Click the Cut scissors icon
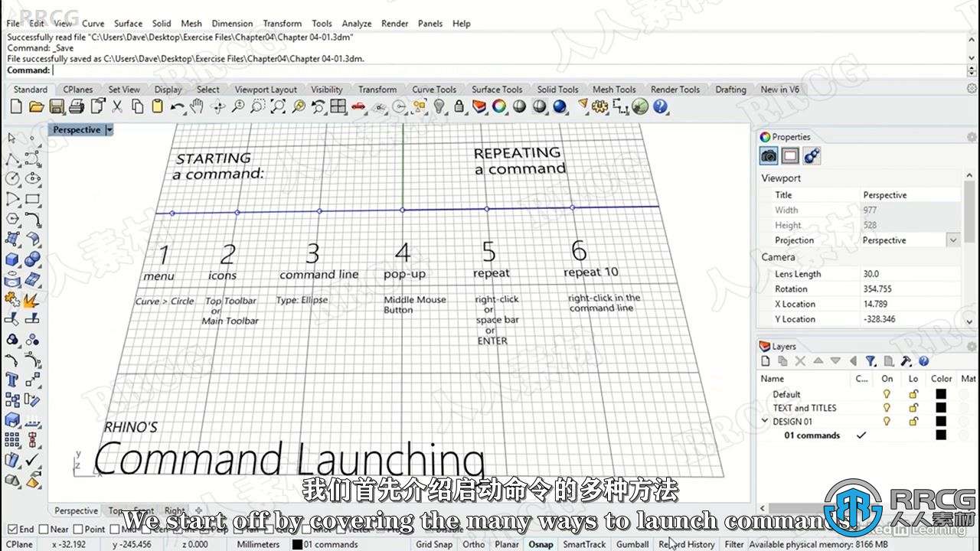980x551 pixels. point(117,107)
